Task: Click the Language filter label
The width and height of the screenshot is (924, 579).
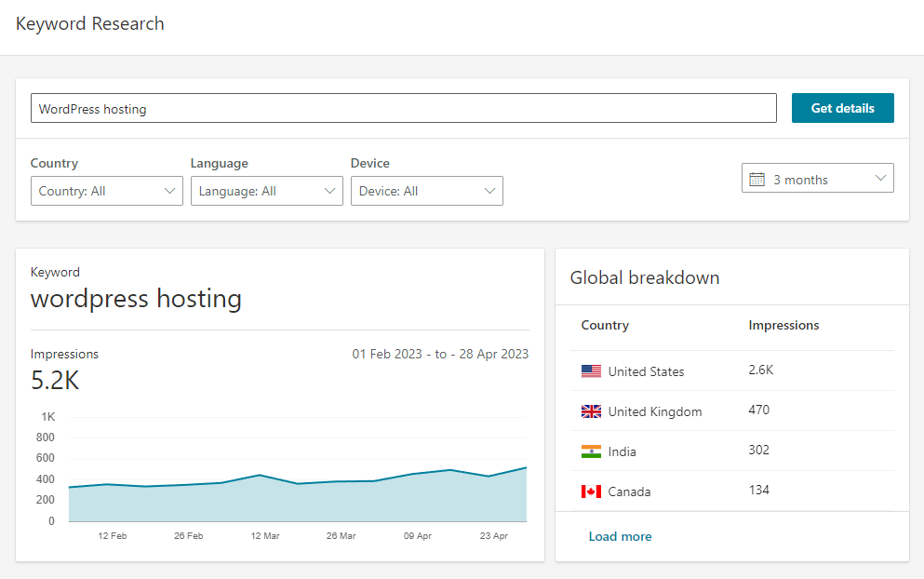Action: click(x=220, y=163)
